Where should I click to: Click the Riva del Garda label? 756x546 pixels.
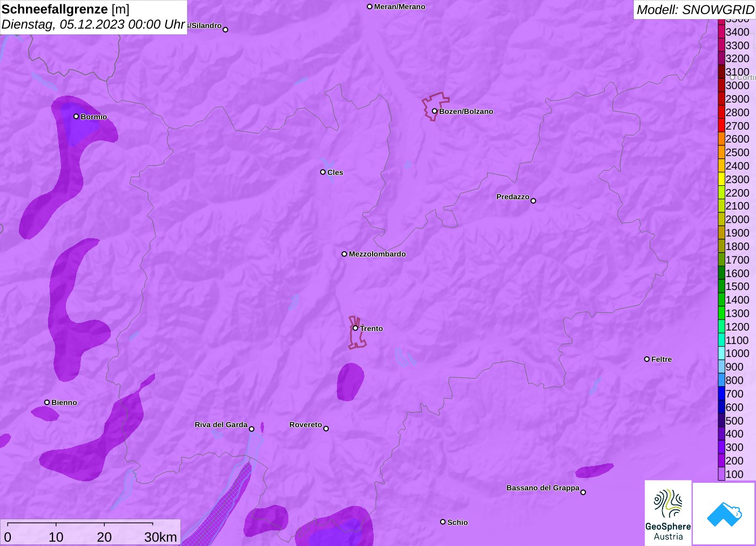221,424
